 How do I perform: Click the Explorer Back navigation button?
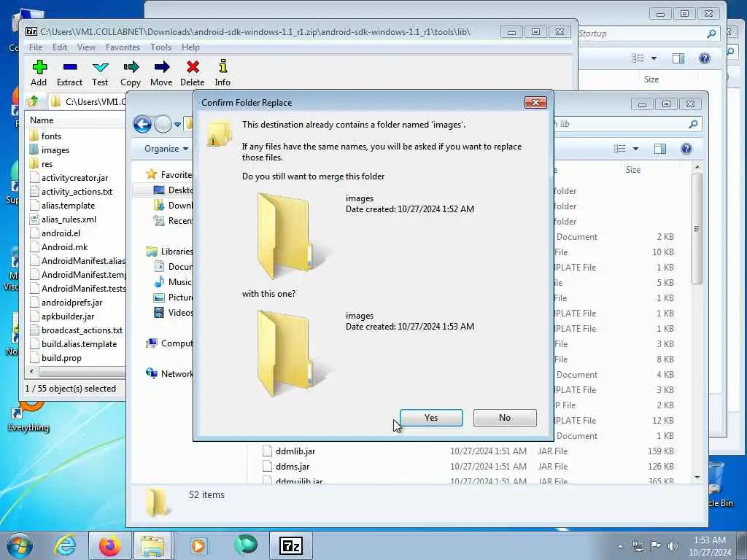(x=142, y=124)
